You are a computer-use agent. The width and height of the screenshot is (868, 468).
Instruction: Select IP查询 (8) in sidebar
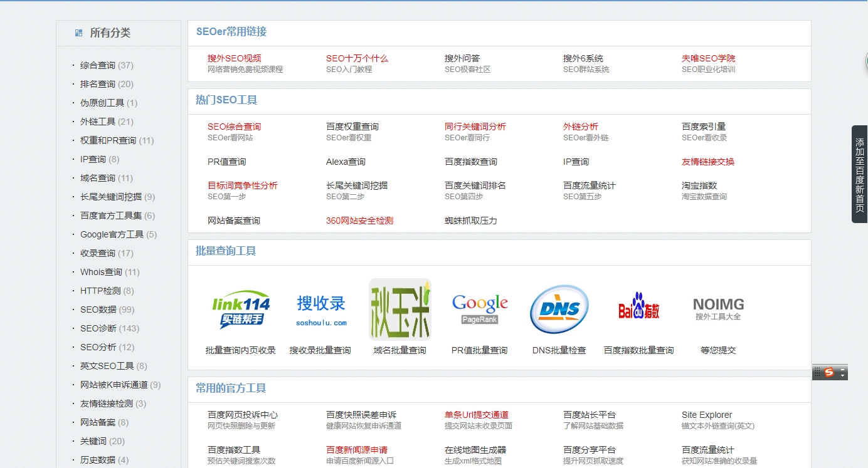[x=100, y=159]
